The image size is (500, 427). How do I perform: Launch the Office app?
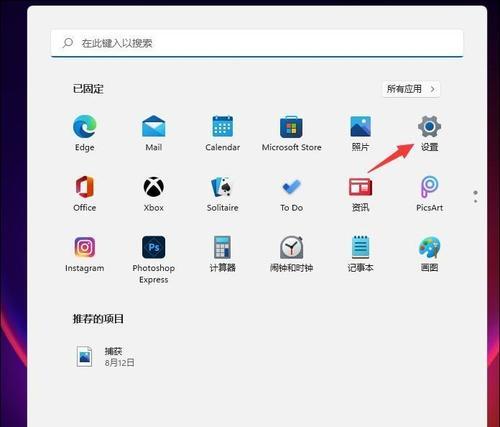(x=85, y=193)
